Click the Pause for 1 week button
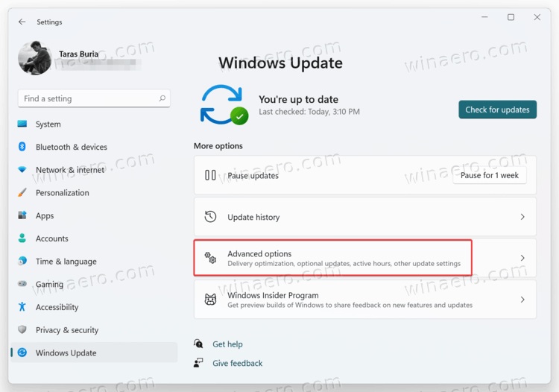The width and height of the screenshot is (559, 392). [490, 175]
